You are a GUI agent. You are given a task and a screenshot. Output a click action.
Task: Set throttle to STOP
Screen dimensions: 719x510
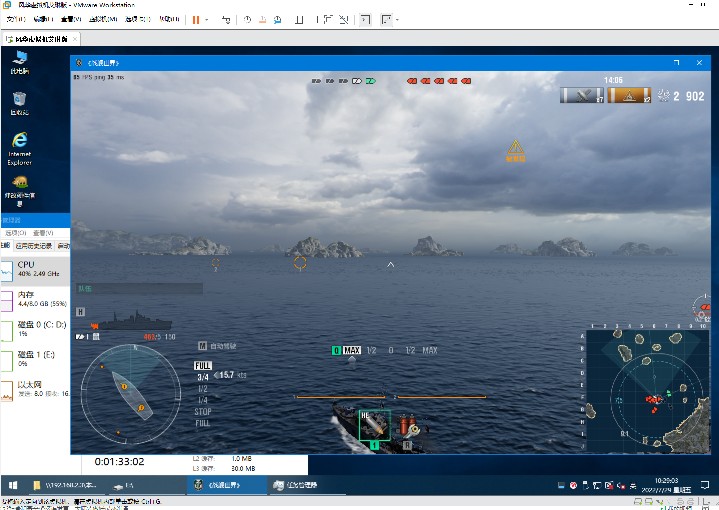pos(203,411)
